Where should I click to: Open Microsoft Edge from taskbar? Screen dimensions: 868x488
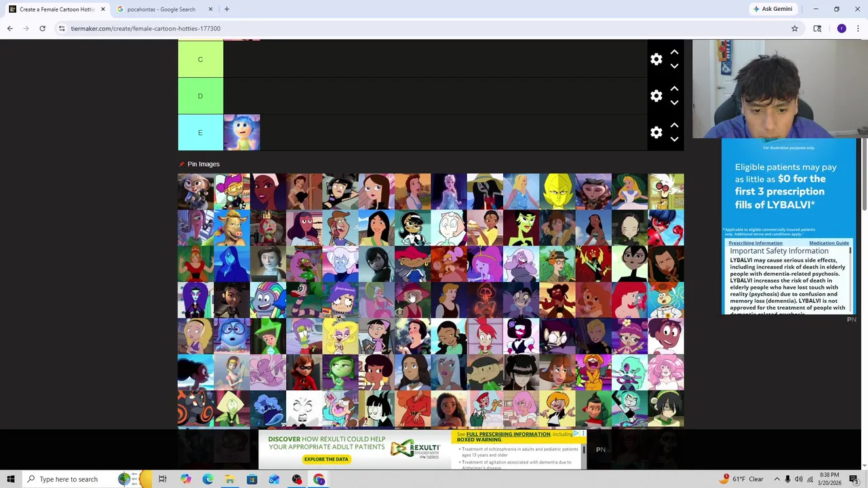(208, 479)
